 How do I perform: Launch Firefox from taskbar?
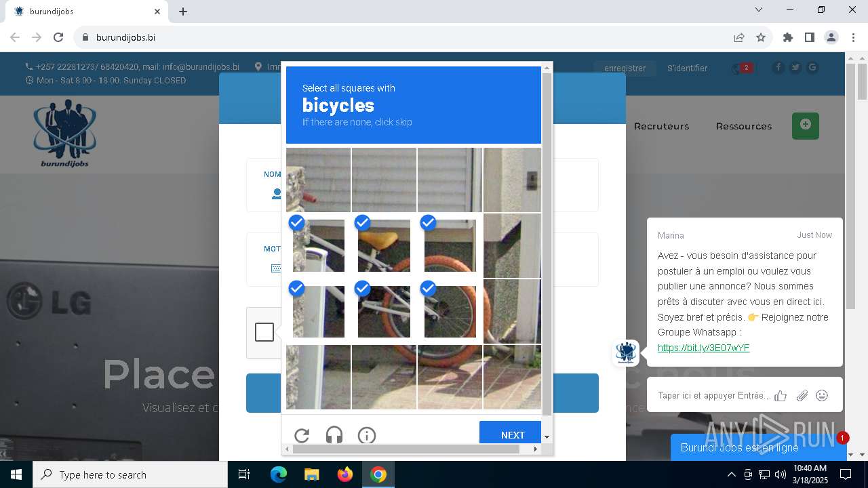[x=345, y=474]
